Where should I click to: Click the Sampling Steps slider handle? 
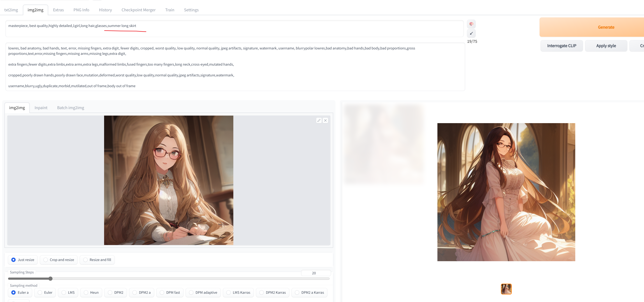50,278
